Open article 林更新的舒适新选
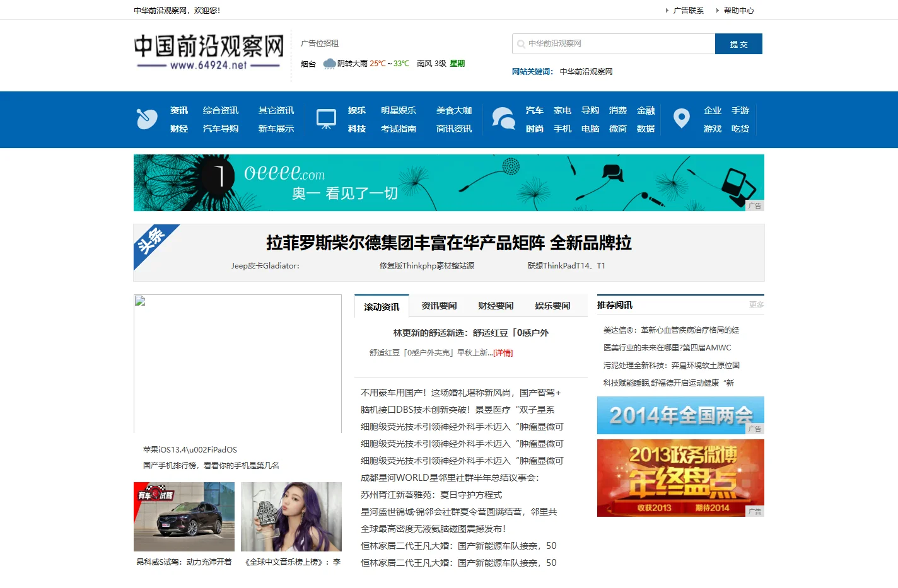This screenshot has width=898, height=588. (x=471, y=333)
